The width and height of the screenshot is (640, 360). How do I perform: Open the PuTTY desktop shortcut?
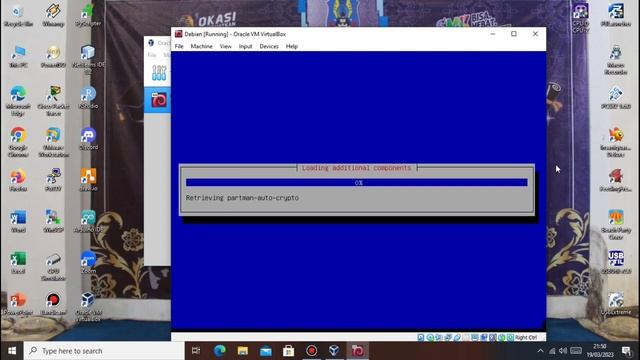click(x=53, y=180)
